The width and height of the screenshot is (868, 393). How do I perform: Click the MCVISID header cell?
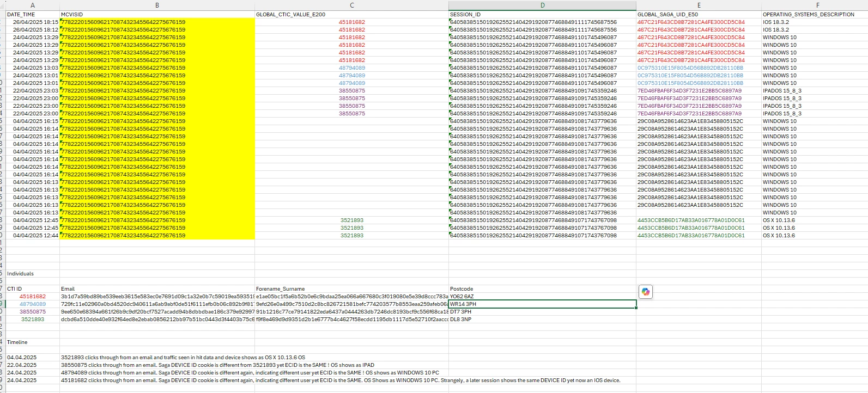157,15
